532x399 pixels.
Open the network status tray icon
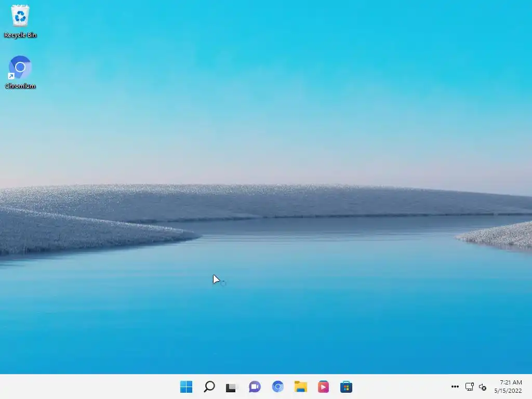point(470,387)
